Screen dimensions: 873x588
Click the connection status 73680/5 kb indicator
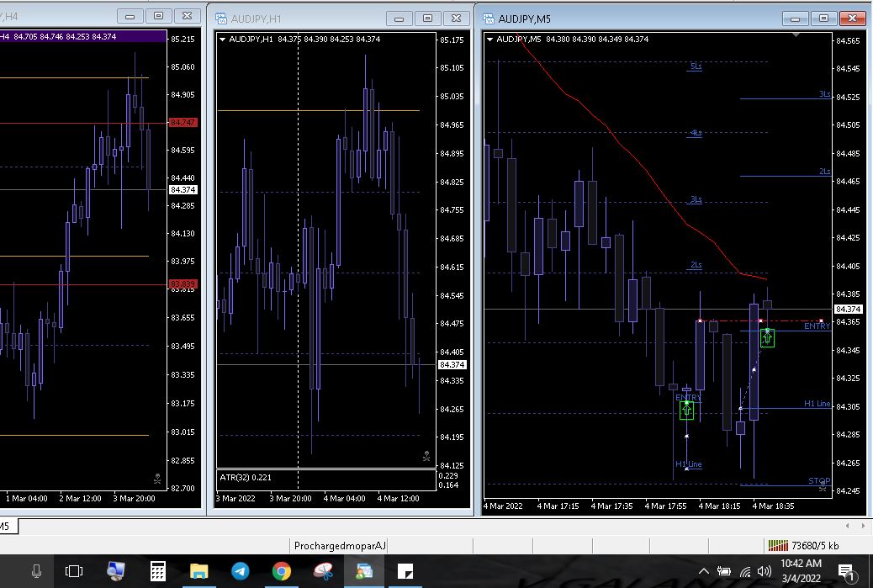point(803,546)
